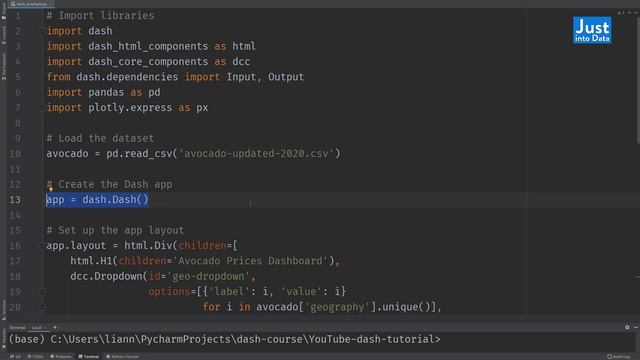The image size is (640, 360).
Task: Click the selected 'app = dash.Dash()' text
Action: (97, 200)
